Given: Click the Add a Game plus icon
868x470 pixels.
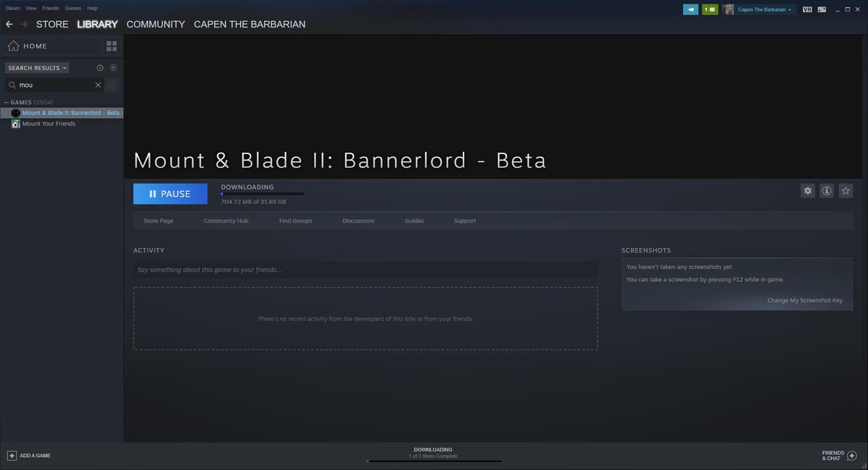Looking at the screenshot, I should tap(12, 456).
